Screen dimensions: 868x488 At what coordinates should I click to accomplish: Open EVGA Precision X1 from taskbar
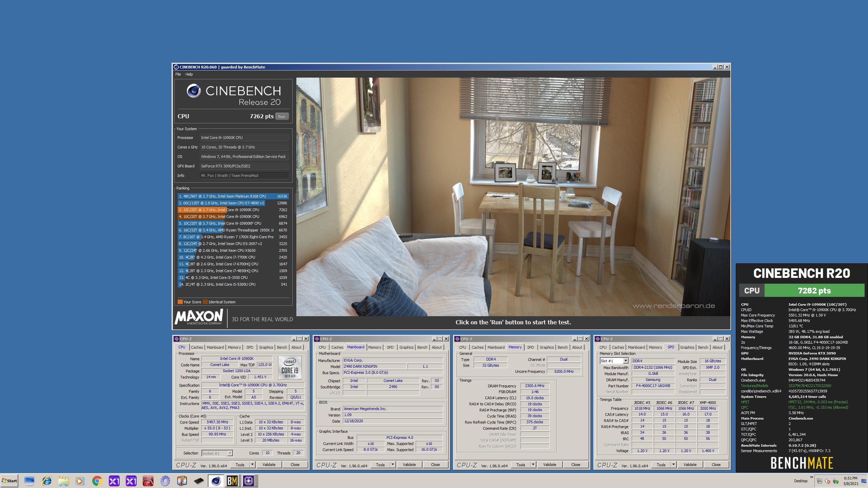pyautogui.click(x=114, y=481)
